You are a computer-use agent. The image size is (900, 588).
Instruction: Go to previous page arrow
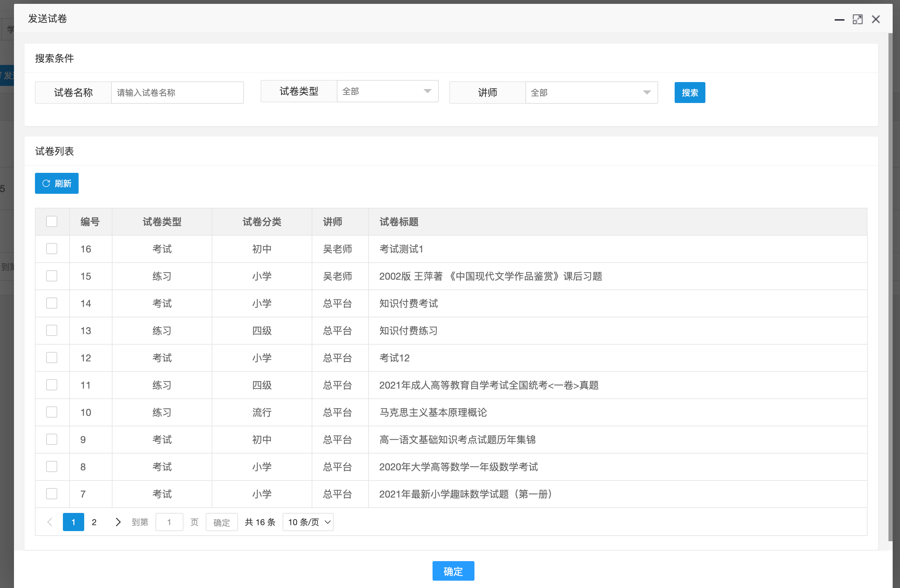pyautogui.click(x=50, y=522)
